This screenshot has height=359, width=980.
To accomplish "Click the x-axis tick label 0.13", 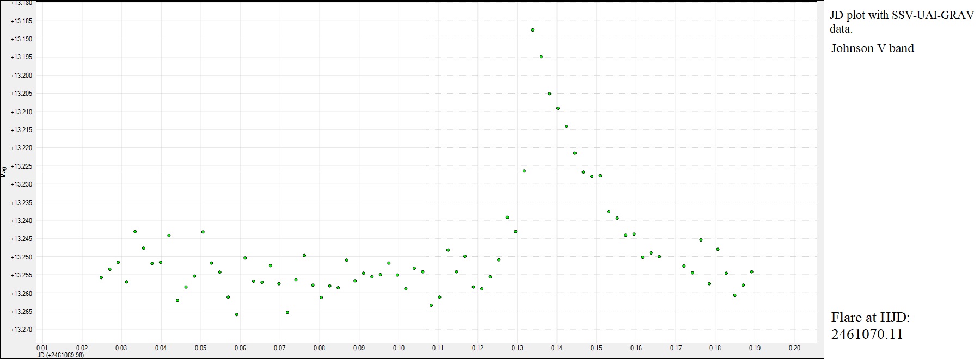I will coord(517,348).
